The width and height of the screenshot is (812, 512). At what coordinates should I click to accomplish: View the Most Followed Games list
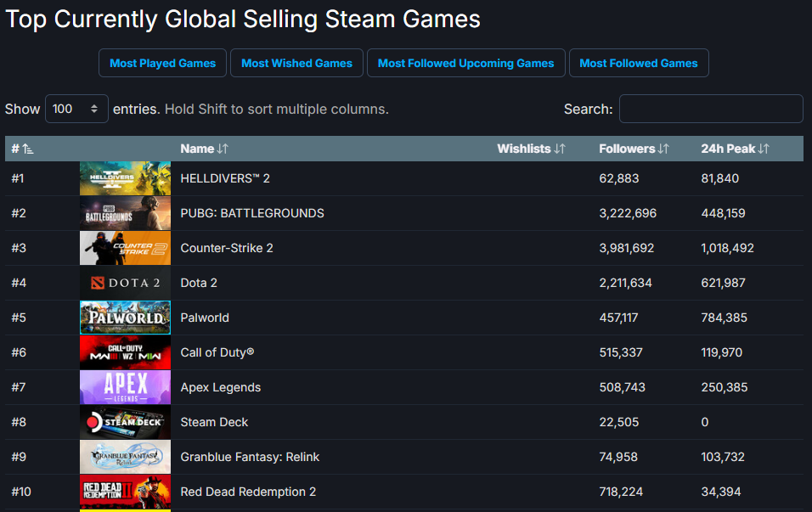[638, 63]
